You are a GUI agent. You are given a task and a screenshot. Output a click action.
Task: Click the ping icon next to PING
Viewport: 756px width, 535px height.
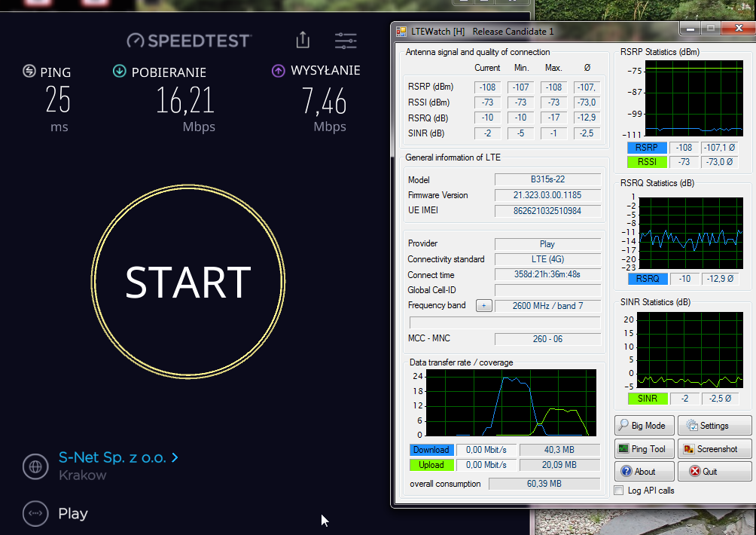(29, 71)
